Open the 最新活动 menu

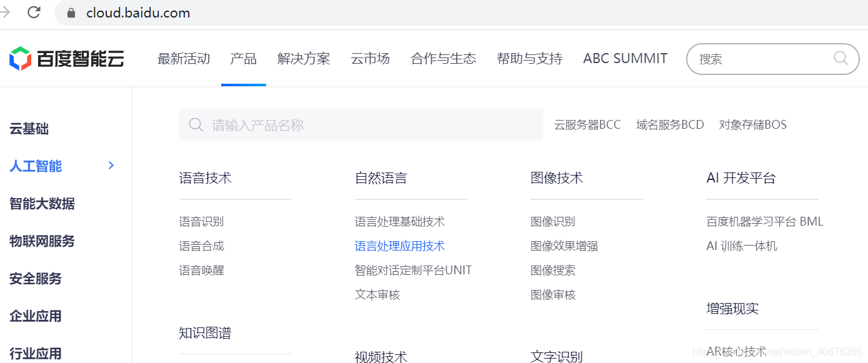[184, 59]
